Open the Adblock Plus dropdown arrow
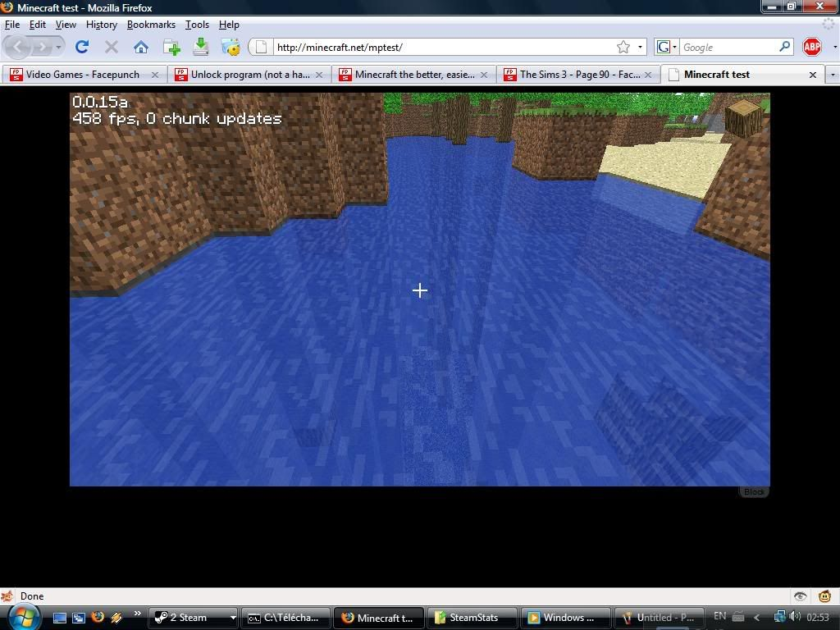840x630 pixels. (834, 47)
